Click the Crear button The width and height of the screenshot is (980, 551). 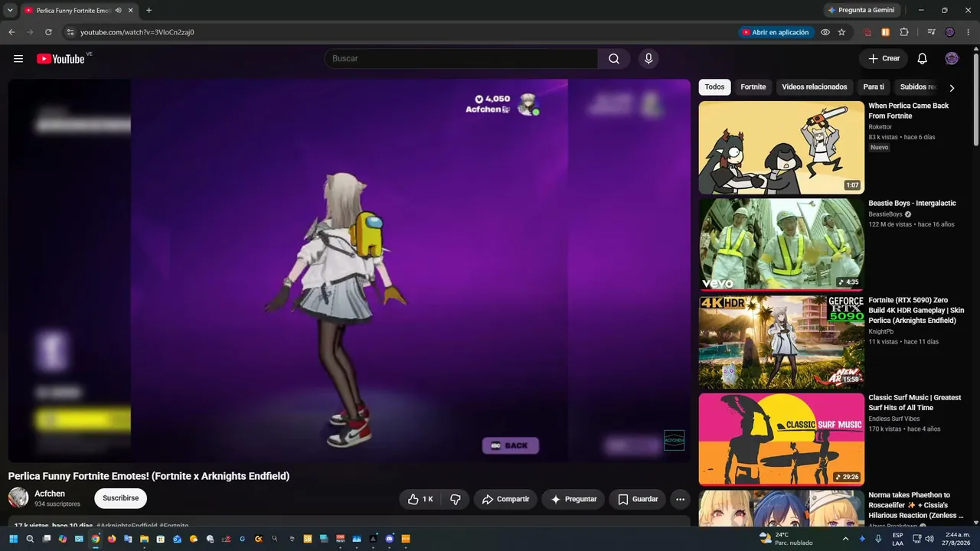(884, 59)
